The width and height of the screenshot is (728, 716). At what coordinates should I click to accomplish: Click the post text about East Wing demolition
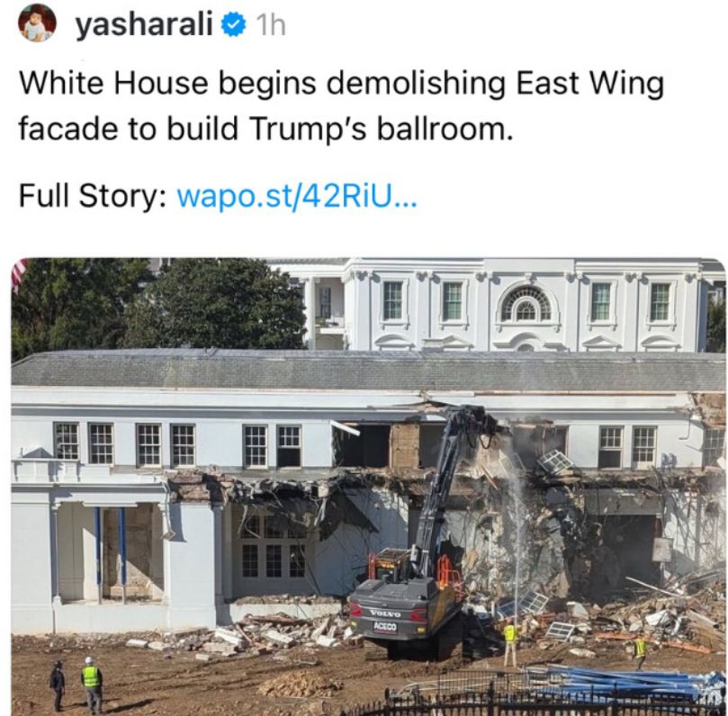click(341, 105)
